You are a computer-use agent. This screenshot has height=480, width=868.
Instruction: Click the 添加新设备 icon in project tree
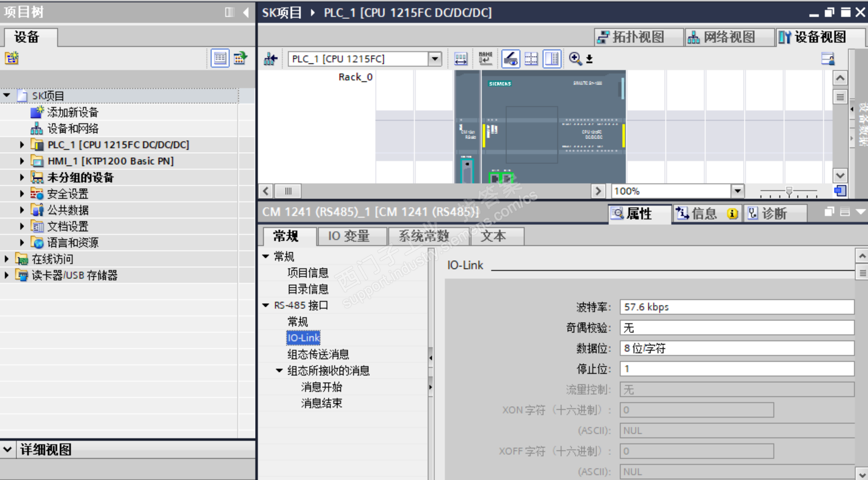coord(37,112)
